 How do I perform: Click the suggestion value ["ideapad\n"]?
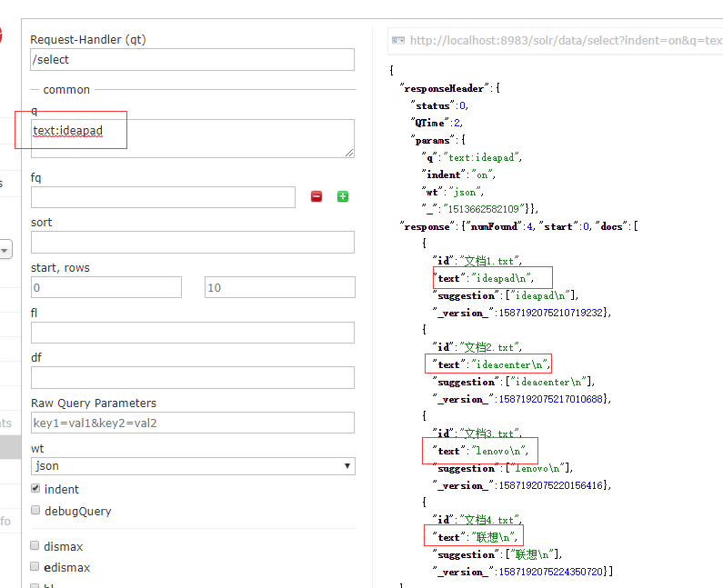(541, 296)
